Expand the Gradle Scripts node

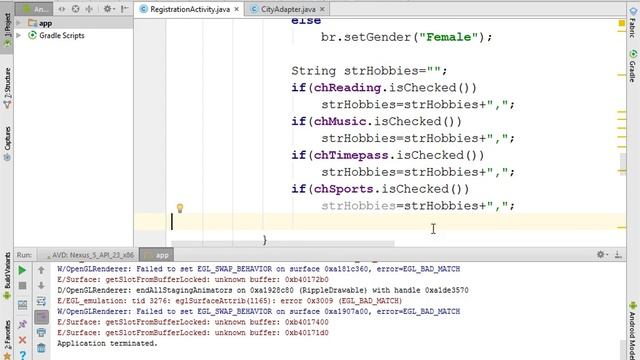19,36
